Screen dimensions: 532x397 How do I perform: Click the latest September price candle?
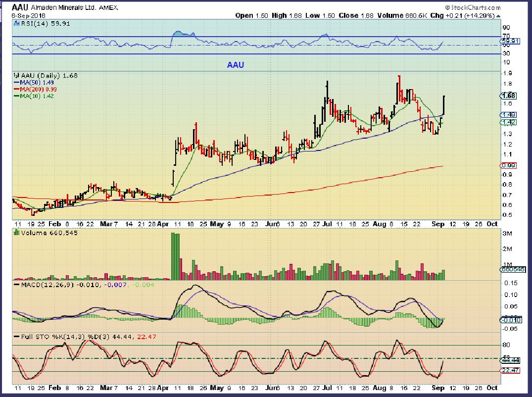point(444,105)
